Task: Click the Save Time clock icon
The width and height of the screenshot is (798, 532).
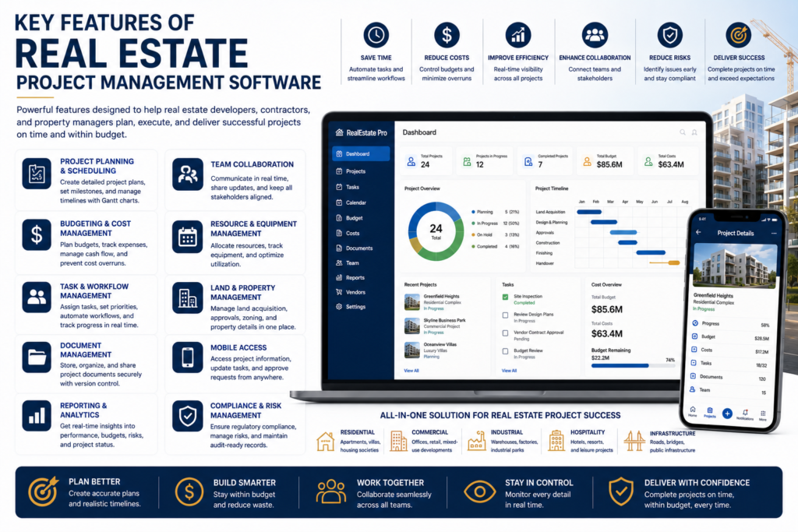Action: [376, 35]
